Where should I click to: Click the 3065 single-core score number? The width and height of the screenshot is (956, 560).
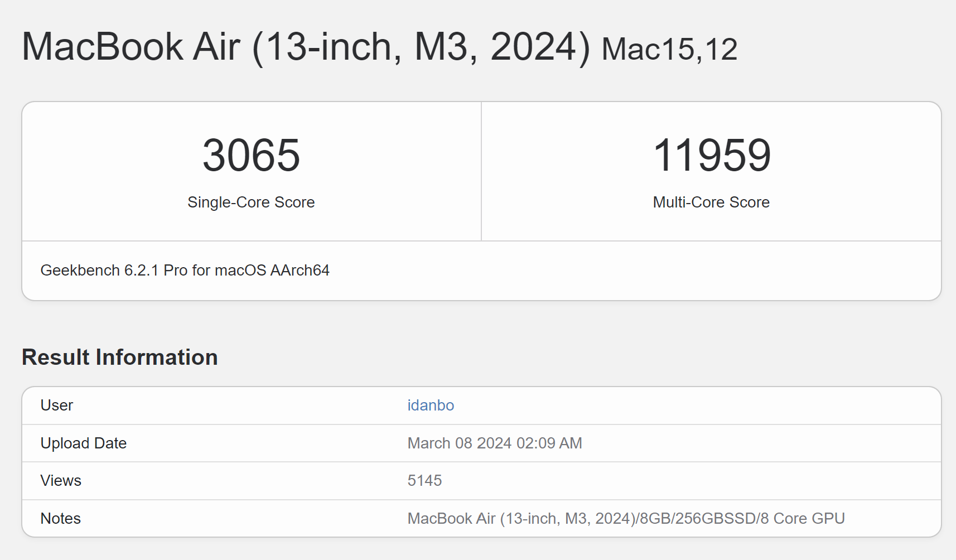tap(251, 155)
